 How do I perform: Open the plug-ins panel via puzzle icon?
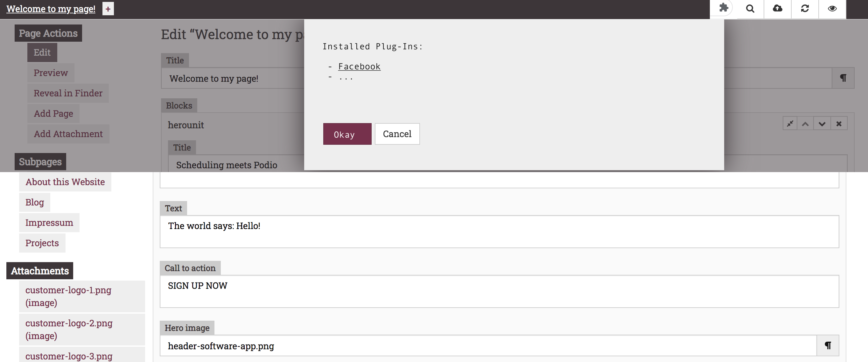pyautogui.click(x=723, y=8)
